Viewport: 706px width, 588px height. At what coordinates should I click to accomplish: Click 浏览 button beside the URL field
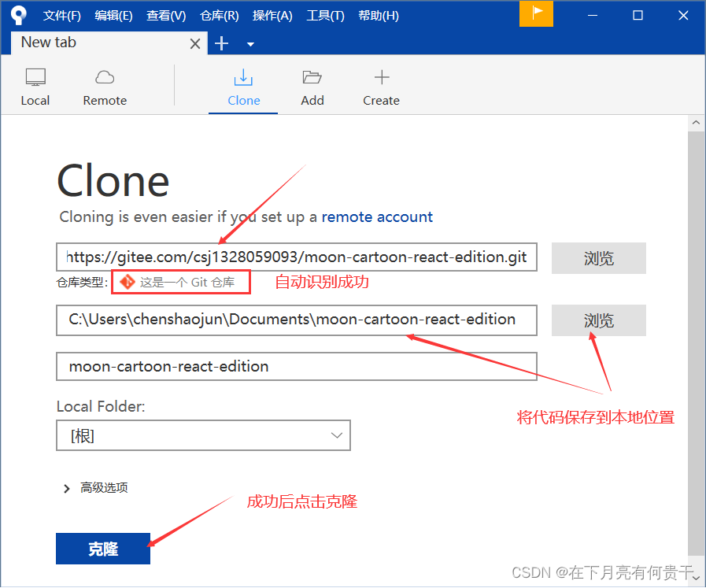pos(598,258)
